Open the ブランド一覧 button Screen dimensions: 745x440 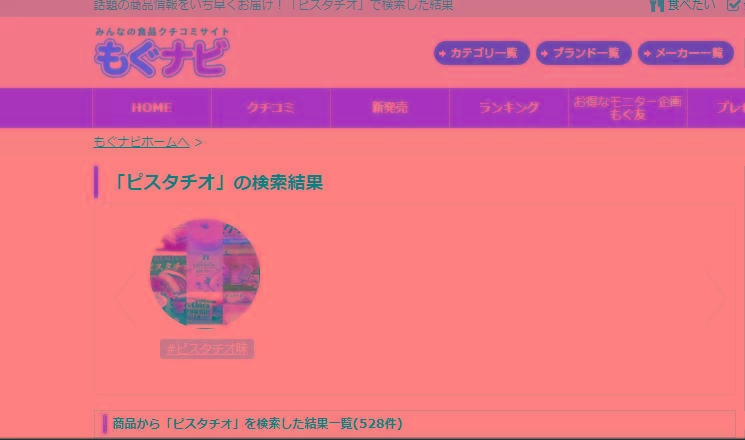583,53
